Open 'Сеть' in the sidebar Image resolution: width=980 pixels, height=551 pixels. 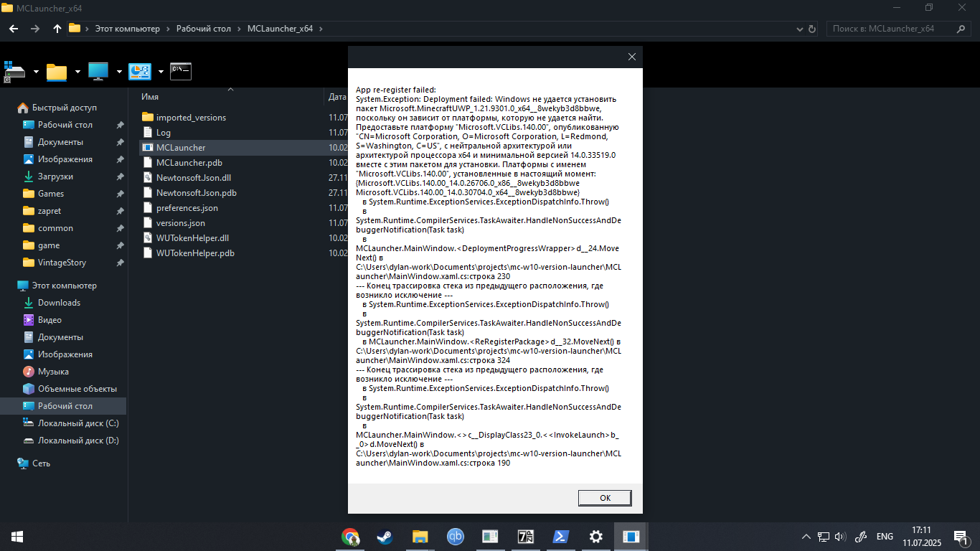pos(41,463)
